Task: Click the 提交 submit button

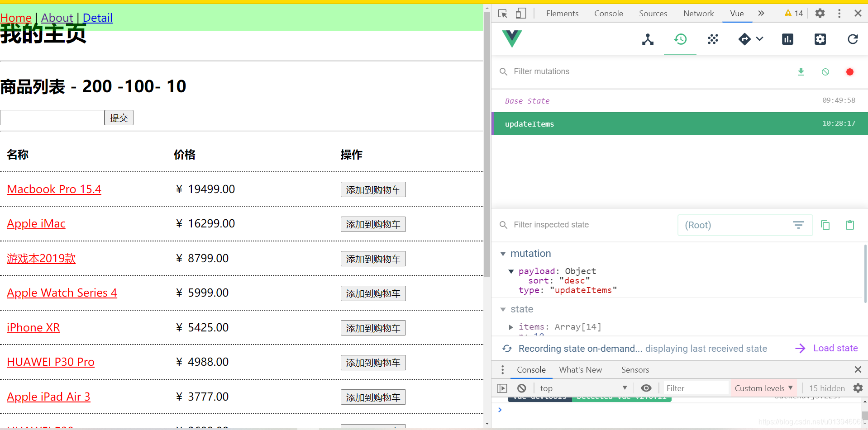Action: click(x=119, y=118)
